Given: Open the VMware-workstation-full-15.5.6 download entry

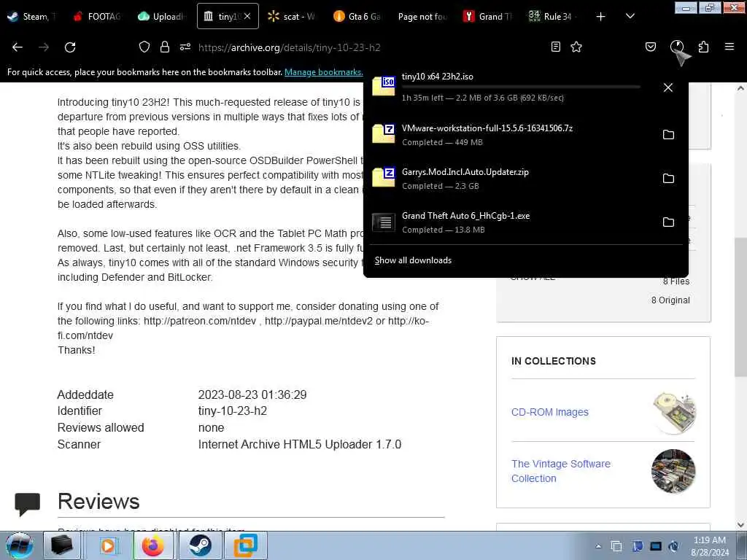Looking at the screenshot, I should point(510,135).
